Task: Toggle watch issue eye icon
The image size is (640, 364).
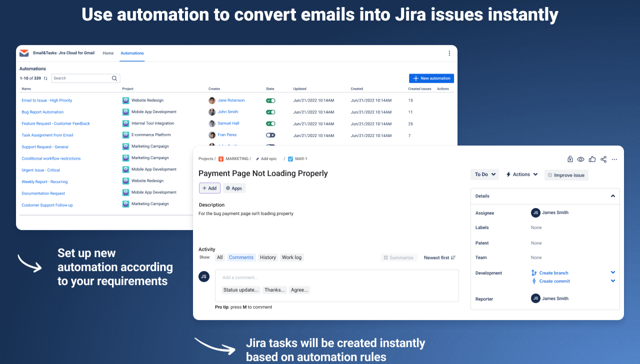Action: 580,159
